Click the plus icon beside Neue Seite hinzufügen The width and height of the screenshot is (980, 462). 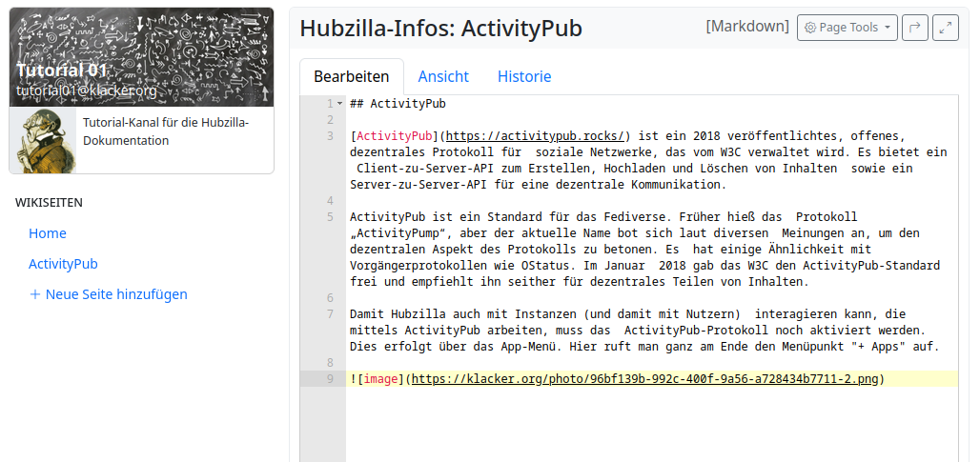coord(35,294)
